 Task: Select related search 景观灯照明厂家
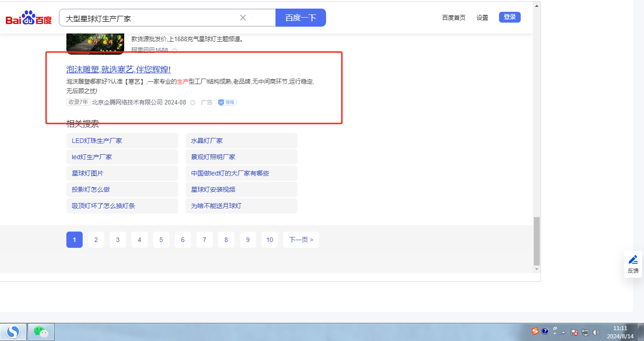242,157
